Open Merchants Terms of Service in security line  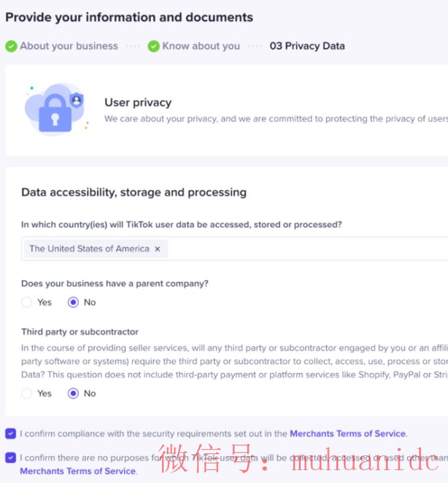tap(347, 434)
